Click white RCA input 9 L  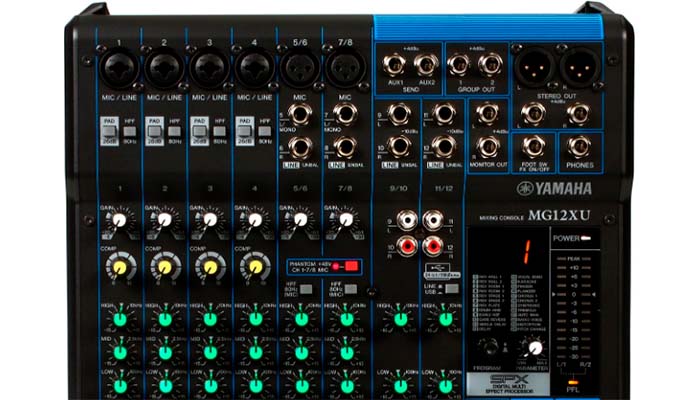pos(407,220)
